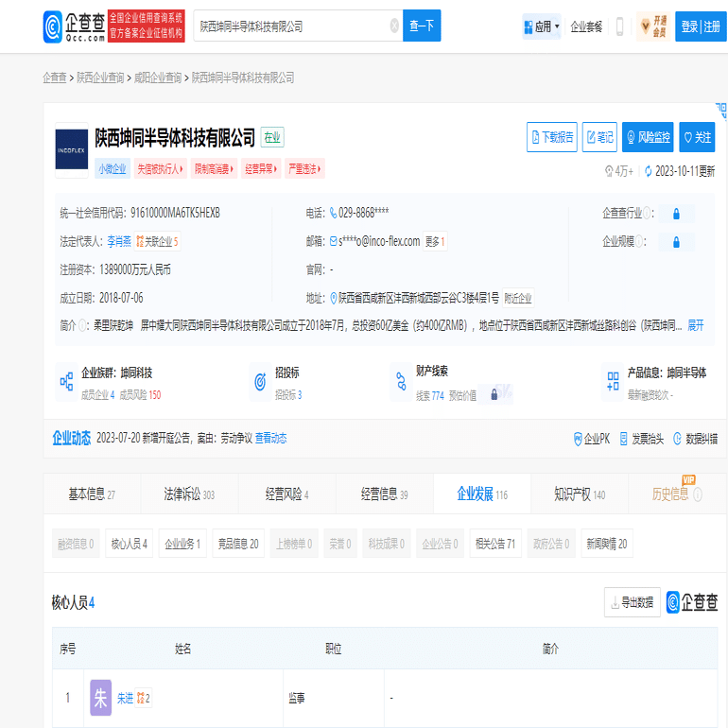Click the 发票抬头 icon

point(624,439)
